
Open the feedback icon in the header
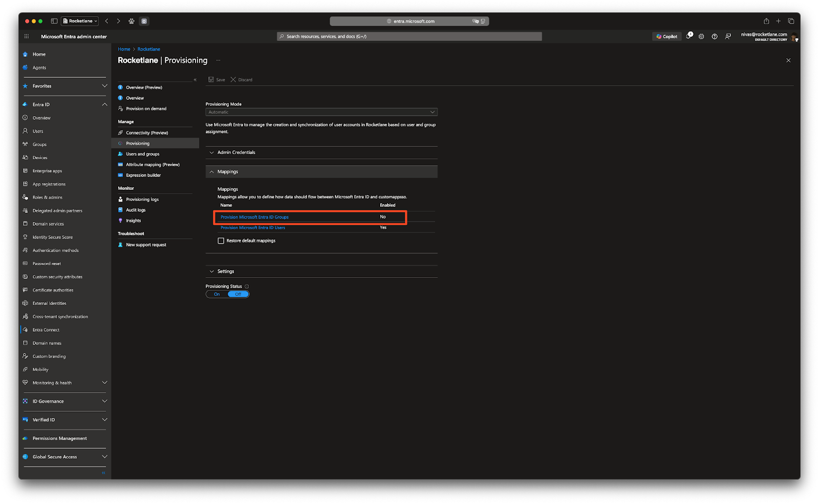pos(728,36)
